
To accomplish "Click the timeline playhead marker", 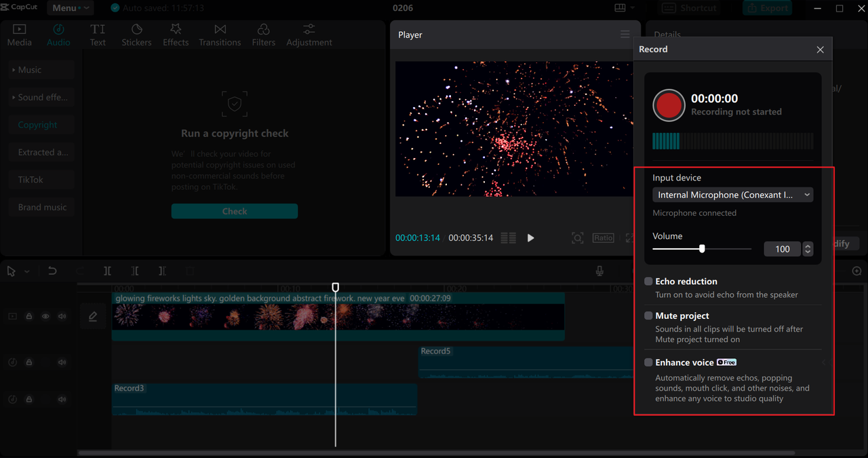I will point(335,288).
